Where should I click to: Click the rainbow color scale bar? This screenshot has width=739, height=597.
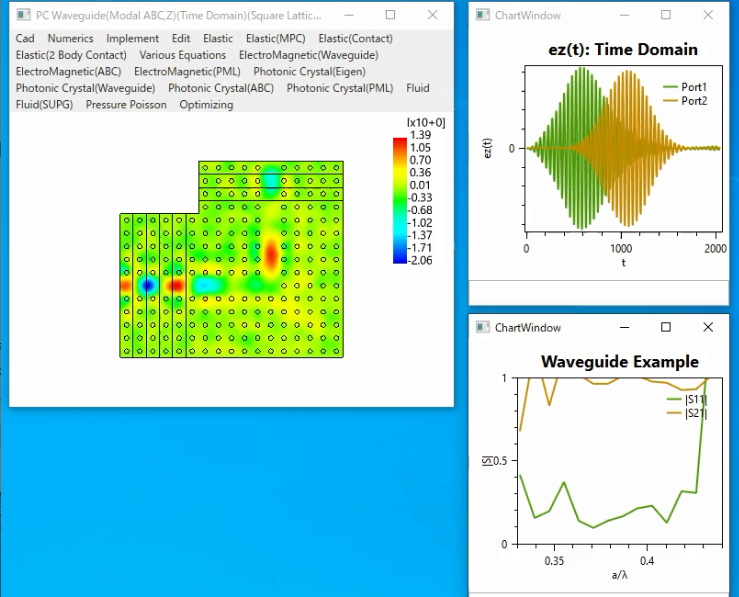point(400,200)
